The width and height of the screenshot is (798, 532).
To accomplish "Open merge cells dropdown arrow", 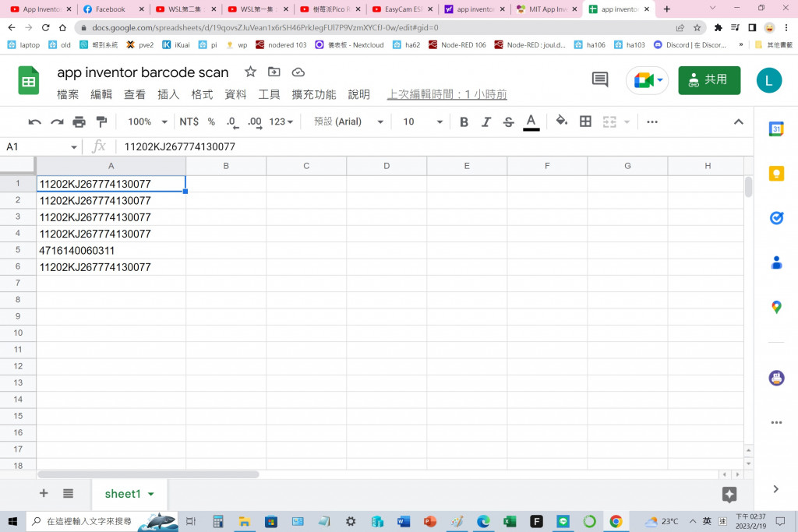I will tap(627, 122).
